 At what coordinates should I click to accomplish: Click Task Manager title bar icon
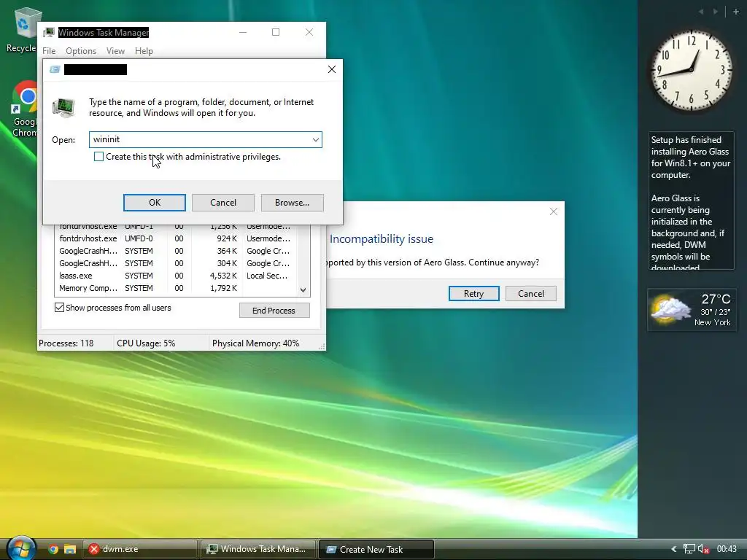click(49, 32)
